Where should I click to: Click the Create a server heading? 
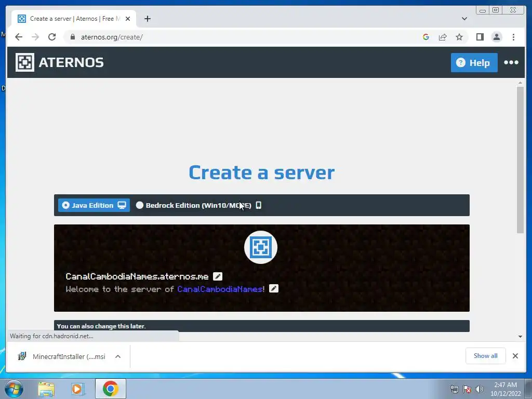[x=262, y=172]
